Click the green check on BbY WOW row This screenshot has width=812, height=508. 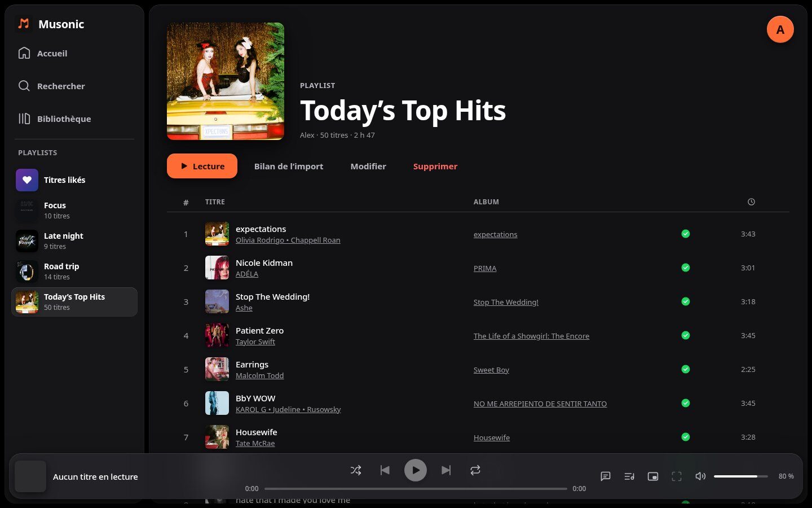click(686, 403)
